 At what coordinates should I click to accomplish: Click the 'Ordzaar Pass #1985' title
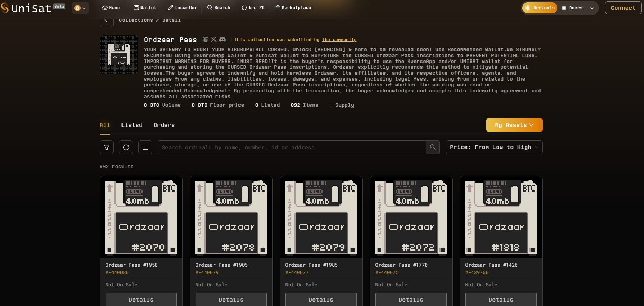tap(311, 265)
